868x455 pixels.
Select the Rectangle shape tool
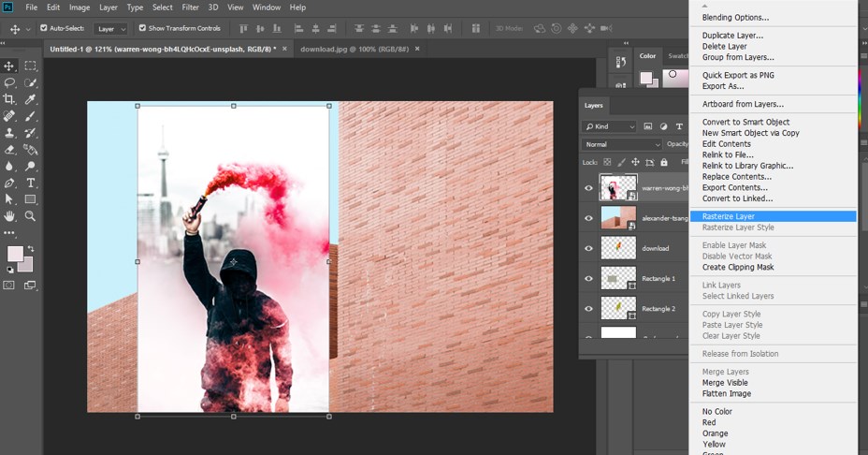click(31, 199)
